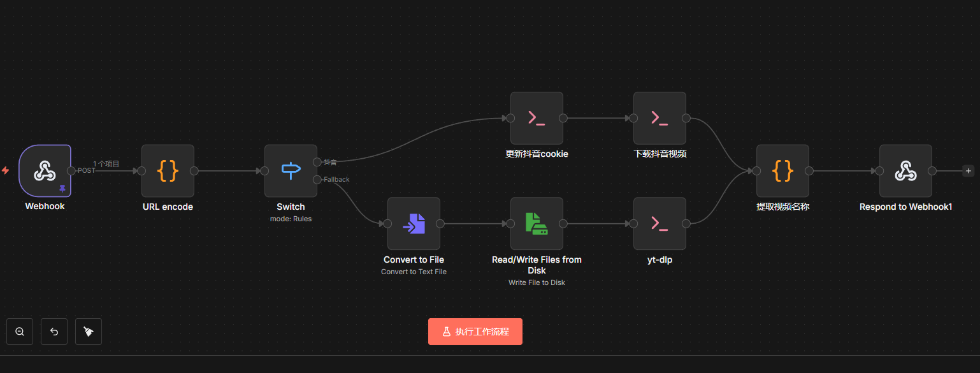This screenshot has width=980, height=373.
Task: Select the 提取视频名称 code node
Action: tap(782, 171)
